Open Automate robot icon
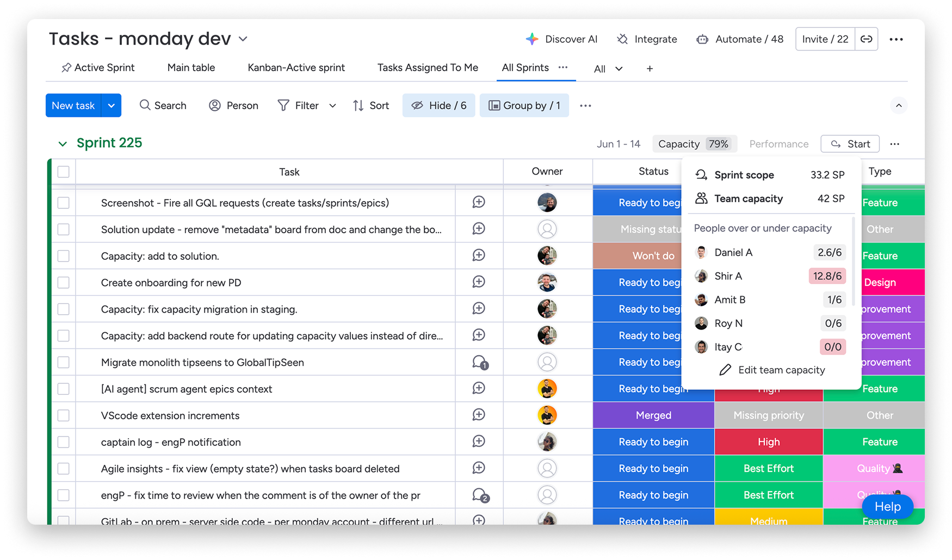This screenshot has height=560, width=952. pyautogui.click(x=702, y=39)
